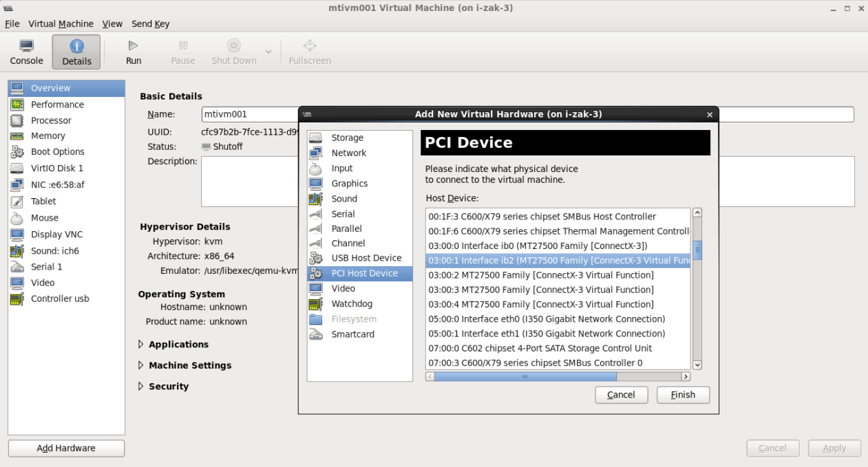
Task: Select 05:00:0 Interface eth0 device
Action: tap(558, 319)
